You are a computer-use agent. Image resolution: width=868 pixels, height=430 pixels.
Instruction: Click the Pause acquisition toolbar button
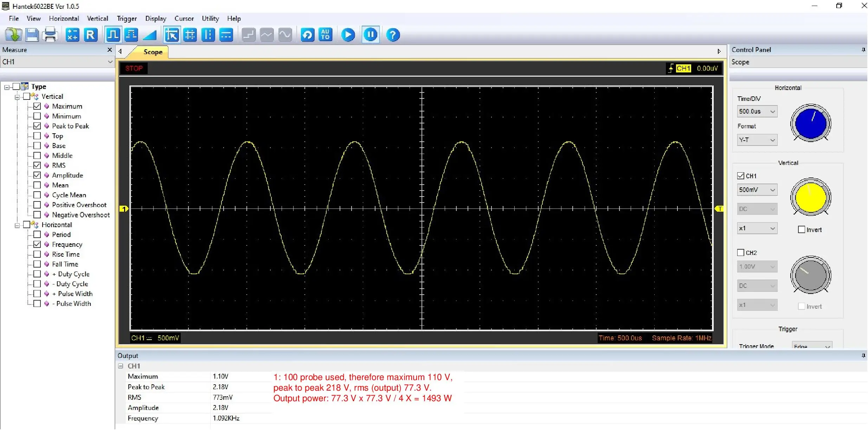[x=371, y=35]
